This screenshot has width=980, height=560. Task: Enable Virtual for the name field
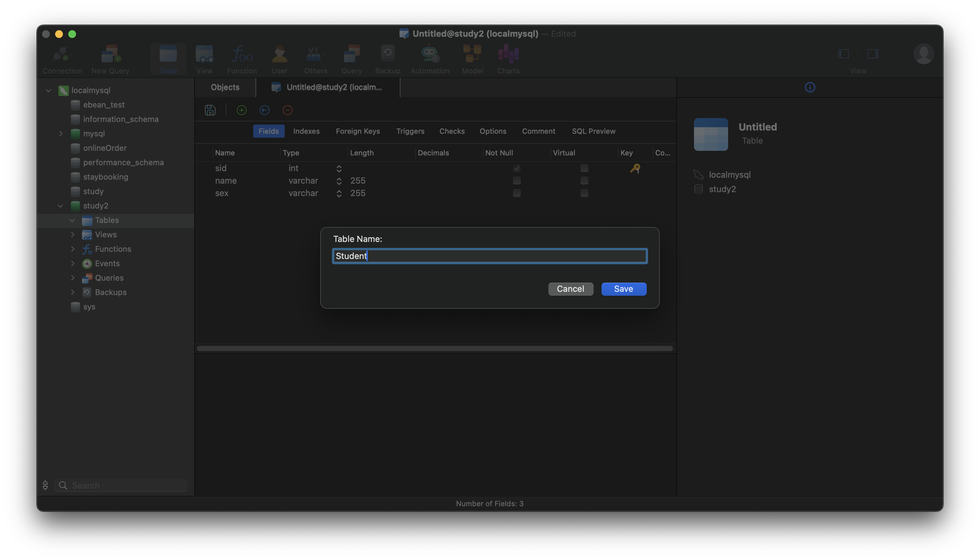pos(584,181)
